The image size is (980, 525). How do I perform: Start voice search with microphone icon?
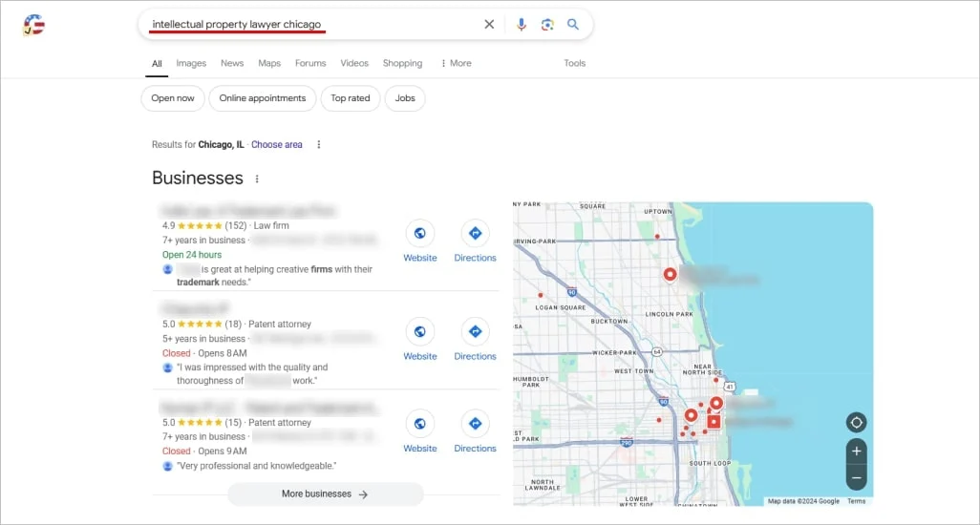pos(522,25)
